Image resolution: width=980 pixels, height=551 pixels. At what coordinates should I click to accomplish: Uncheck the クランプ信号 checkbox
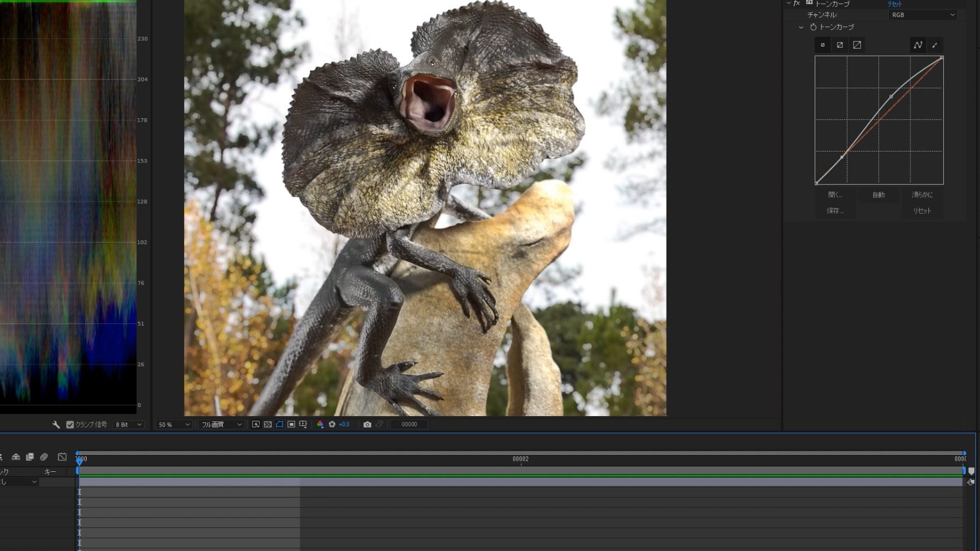click(x=70, y=425)
